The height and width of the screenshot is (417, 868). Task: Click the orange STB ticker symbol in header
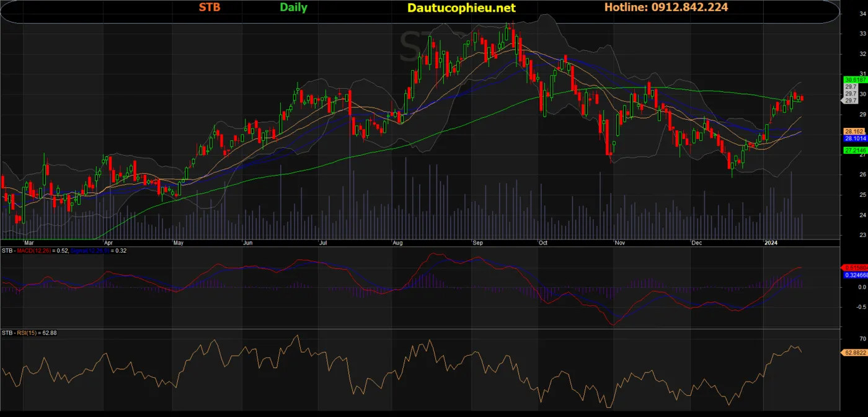coord(209,7)
